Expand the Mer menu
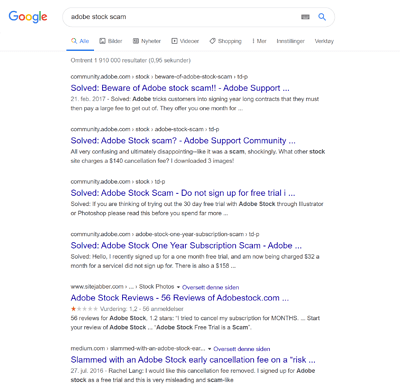The image size is (400, 390). (x=259, y=41)
